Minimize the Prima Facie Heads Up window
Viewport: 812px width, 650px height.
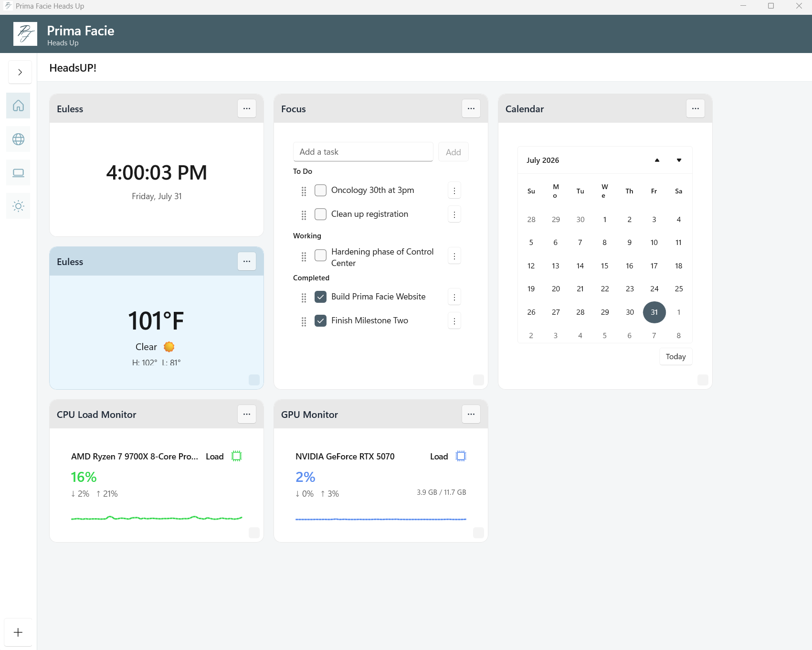click(x=743, y=6)
